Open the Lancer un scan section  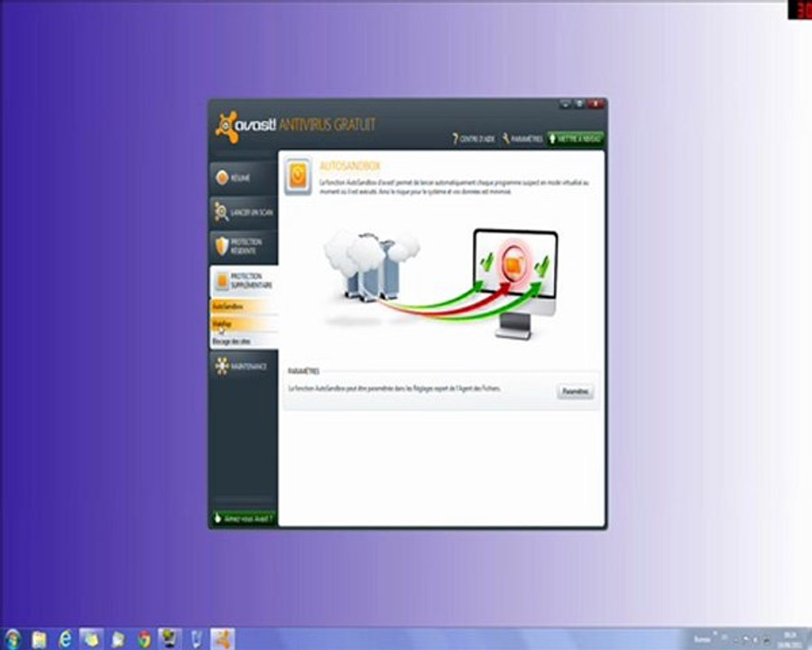click(244, 212)
